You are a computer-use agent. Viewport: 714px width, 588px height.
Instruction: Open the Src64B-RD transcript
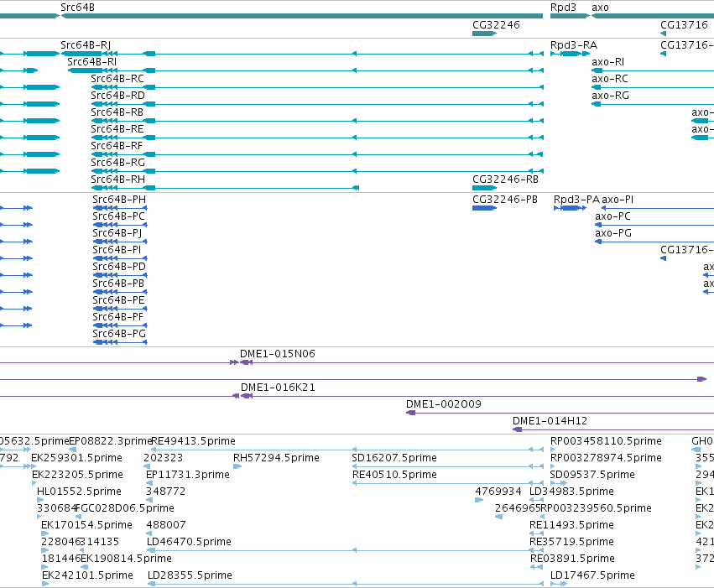coord(317,104)
